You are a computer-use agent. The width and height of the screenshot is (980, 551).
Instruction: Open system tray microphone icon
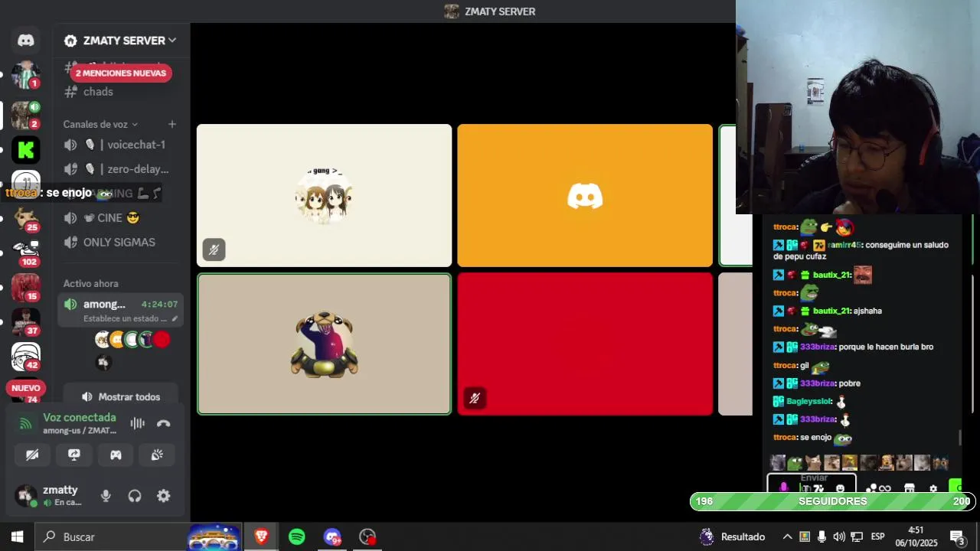coord(822,536)
